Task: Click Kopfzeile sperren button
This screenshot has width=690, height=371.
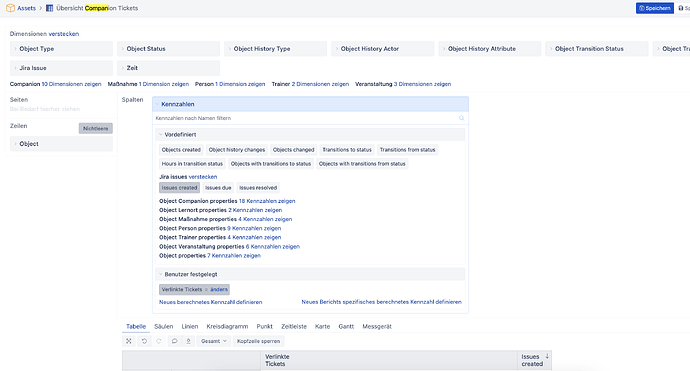Action: tap(258, 341)
